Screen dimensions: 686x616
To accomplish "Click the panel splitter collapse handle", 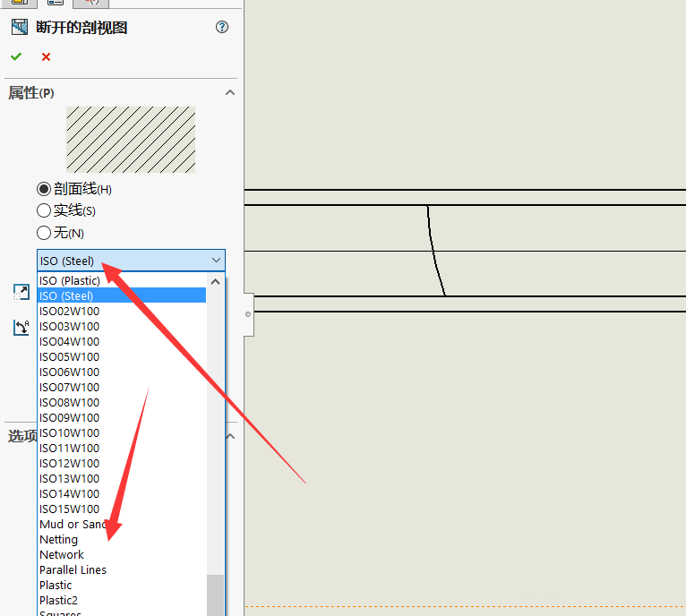I will pos(248,314).
